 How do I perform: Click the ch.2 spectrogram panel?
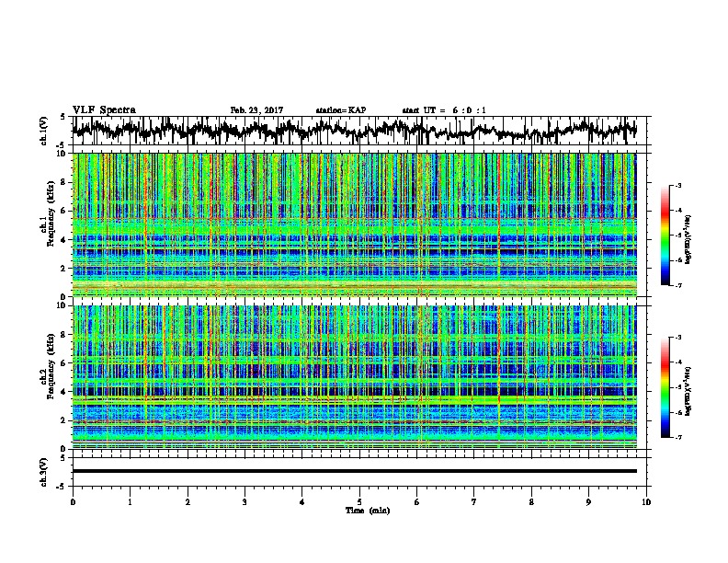[359, 377]
